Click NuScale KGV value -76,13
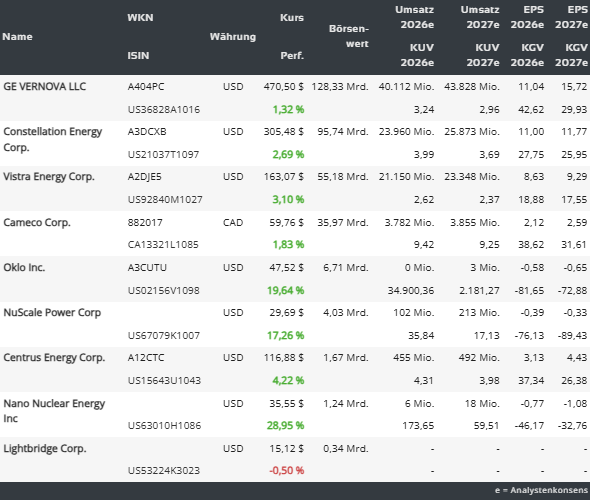The height and width of the screenshot is (500, 590). click(529, 335)
